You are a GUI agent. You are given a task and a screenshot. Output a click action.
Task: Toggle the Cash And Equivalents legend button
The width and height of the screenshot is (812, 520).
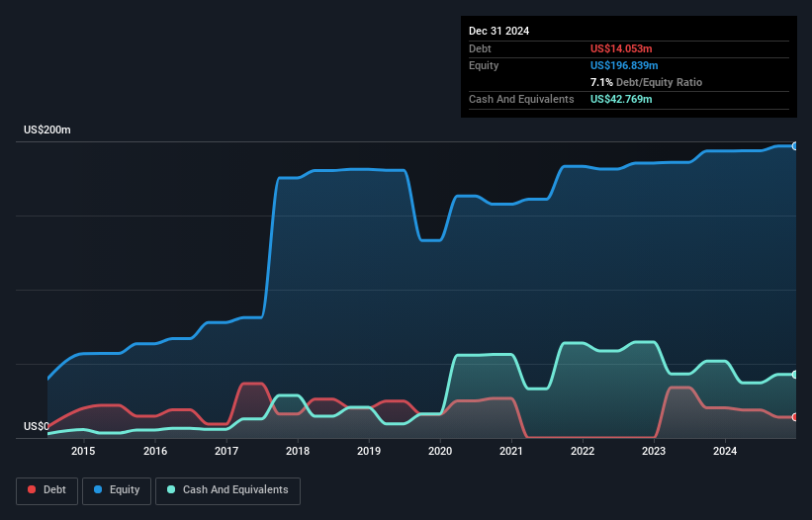click(227, 490)
